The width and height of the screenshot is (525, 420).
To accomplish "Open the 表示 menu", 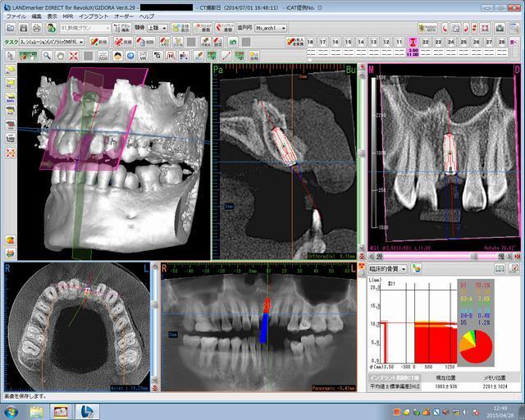I will (52, 16).
